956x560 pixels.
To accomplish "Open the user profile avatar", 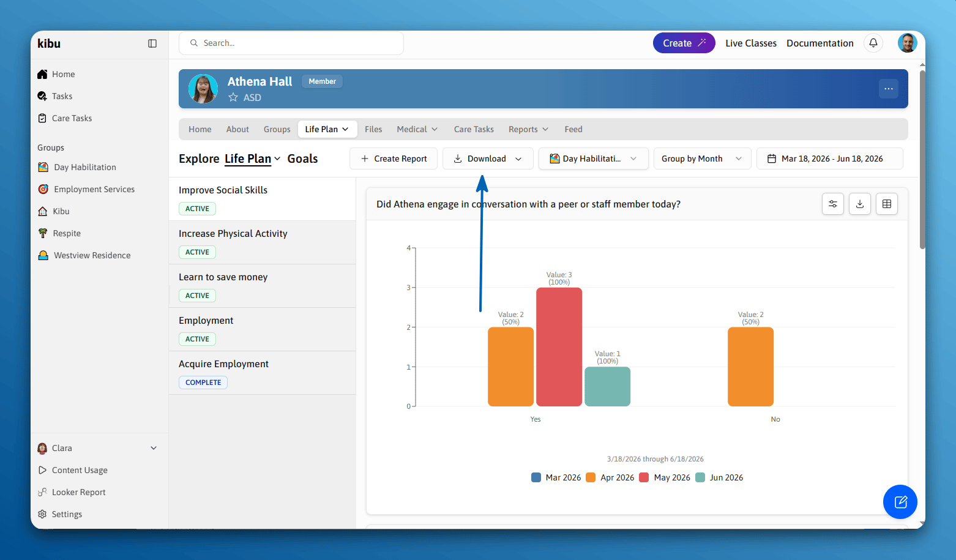I will click(908, 43).
